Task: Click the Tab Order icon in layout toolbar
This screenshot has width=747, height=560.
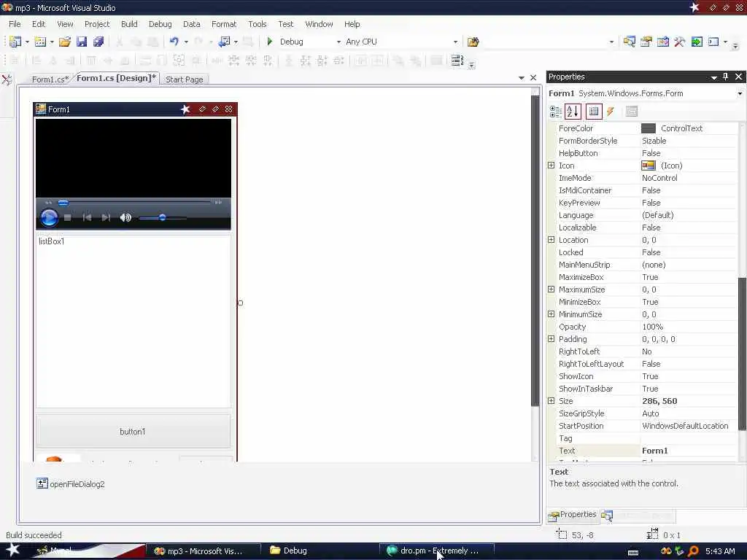Action: point(457,61)
